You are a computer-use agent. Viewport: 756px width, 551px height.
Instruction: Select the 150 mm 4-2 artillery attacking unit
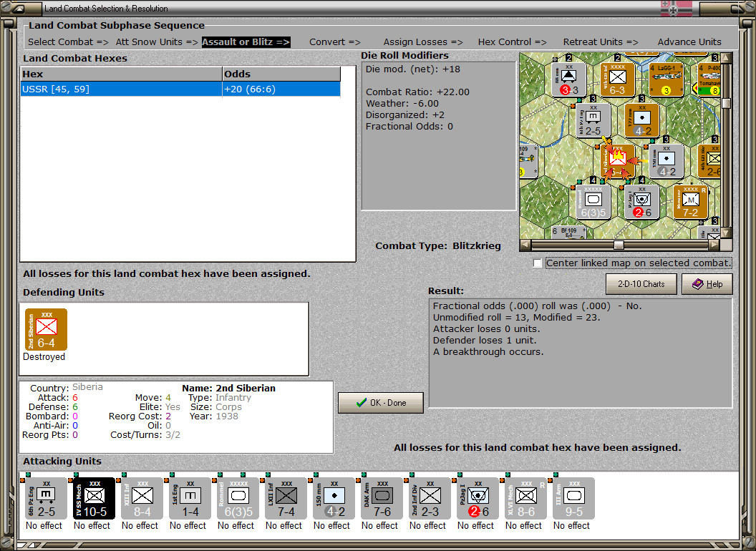[x=334, y=498]
